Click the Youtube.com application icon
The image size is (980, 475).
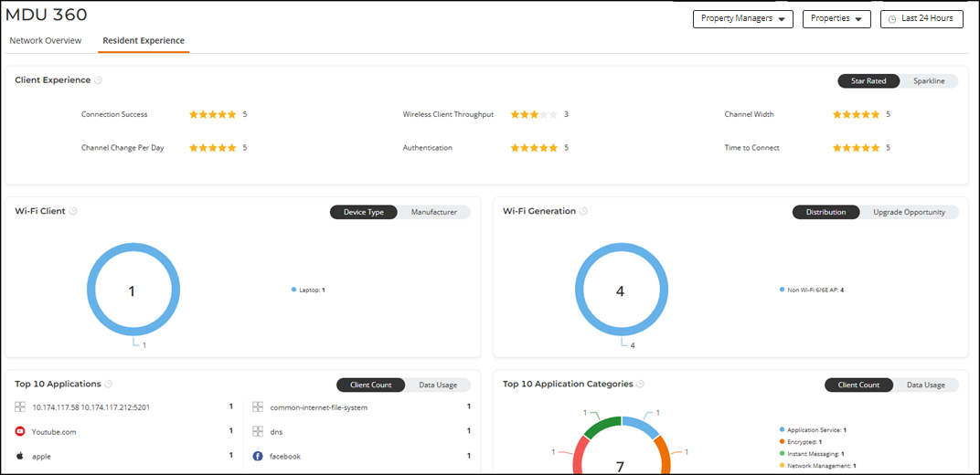click(x=20, y=431)
